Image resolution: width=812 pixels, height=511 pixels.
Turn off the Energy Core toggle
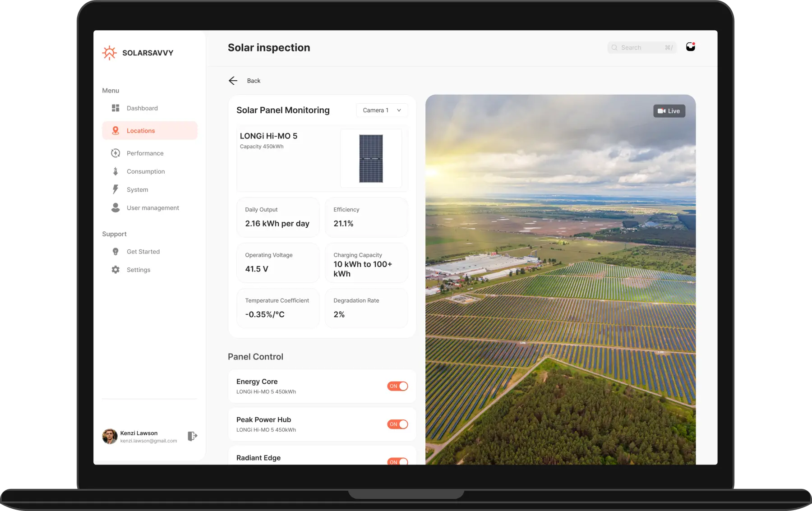[397, 386]
